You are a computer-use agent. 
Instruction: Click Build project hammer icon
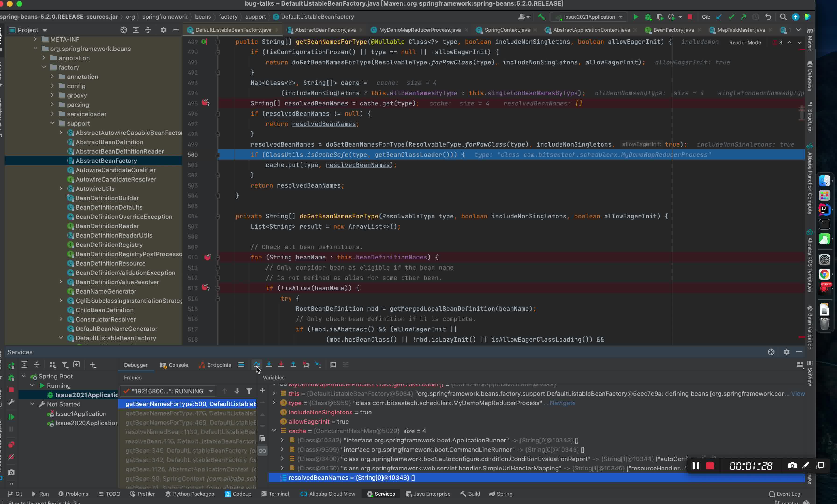[542, 17]
